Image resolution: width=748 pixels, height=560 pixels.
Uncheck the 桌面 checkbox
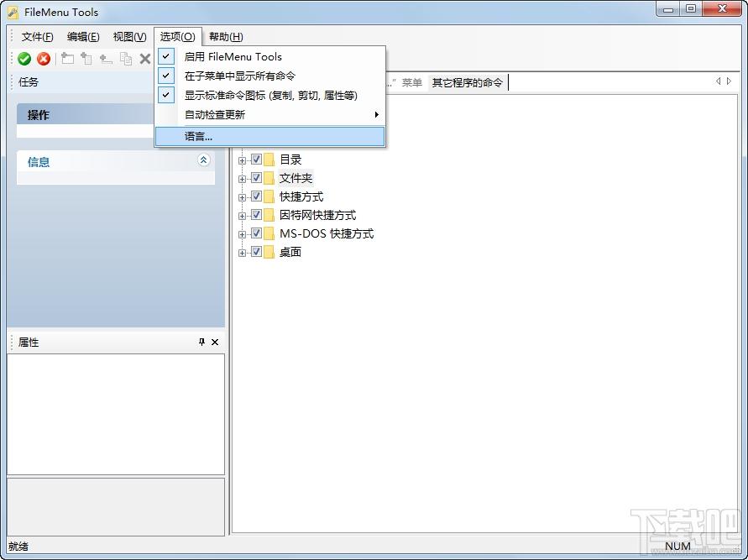click(x=256, y=251)
